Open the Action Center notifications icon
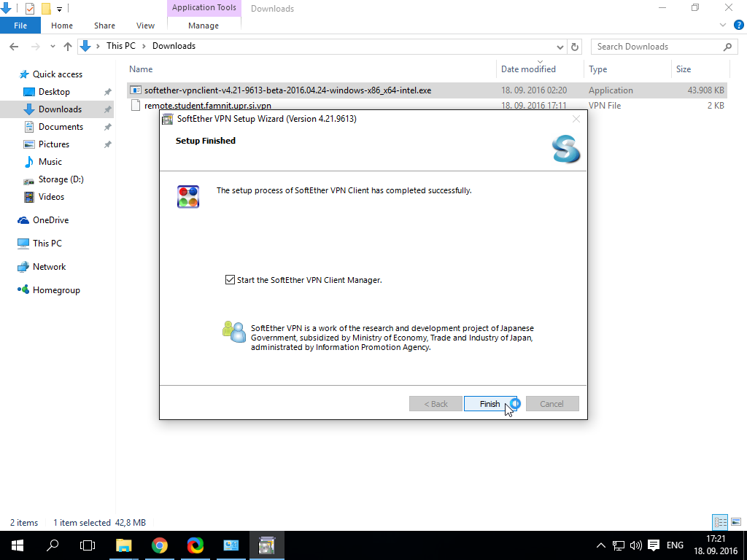 click(654, 545)
